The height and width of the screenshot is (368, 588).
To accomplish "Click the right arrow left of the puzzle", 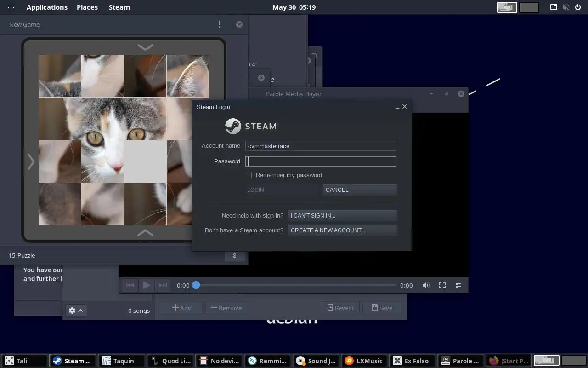I will [x=31, y=161].
